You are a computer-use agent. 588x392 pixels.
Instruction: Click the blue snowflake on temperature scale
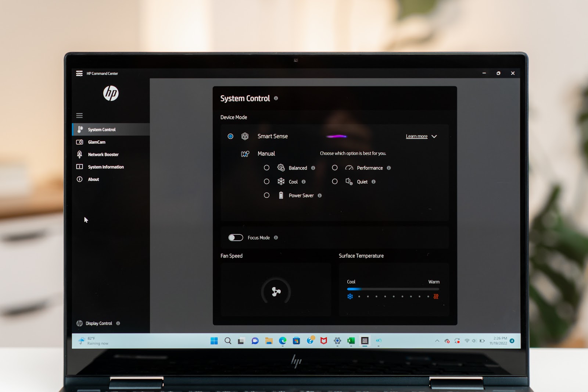point(350,296)
